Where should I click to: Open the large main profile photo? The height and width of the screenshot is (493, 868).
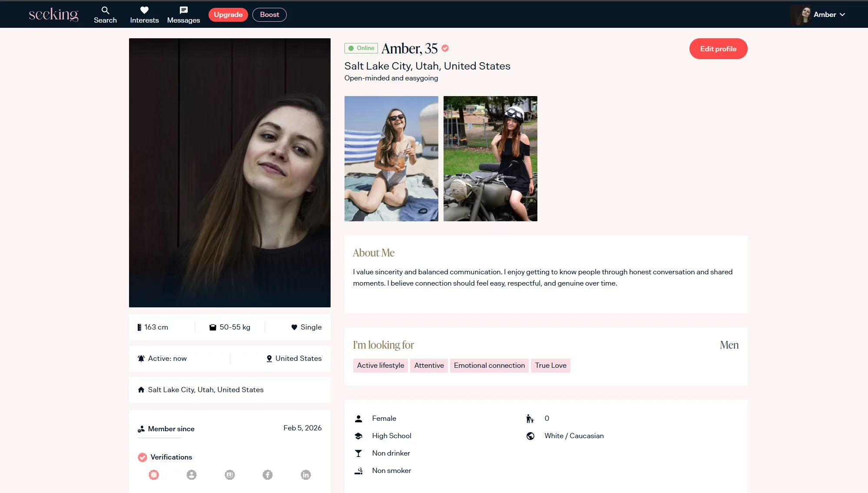(x=229, y=173)
